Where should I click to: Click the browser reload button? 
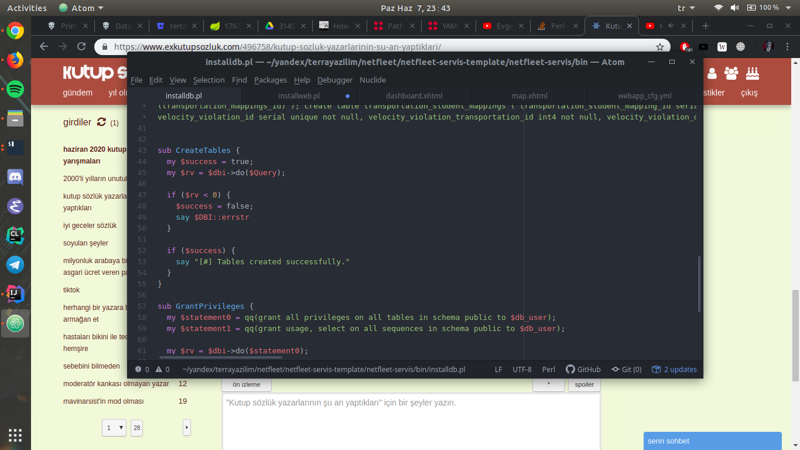point(82,47)
